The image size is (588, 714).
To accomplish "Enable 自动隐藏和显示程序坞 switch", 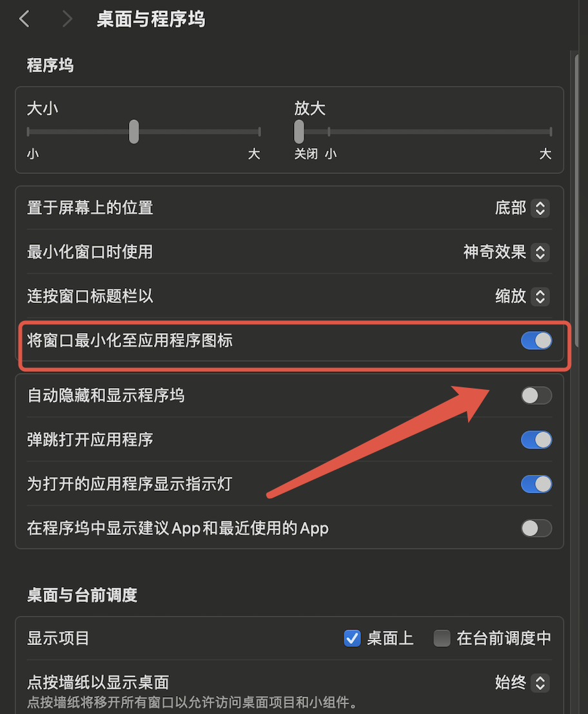I will [536, 396].
